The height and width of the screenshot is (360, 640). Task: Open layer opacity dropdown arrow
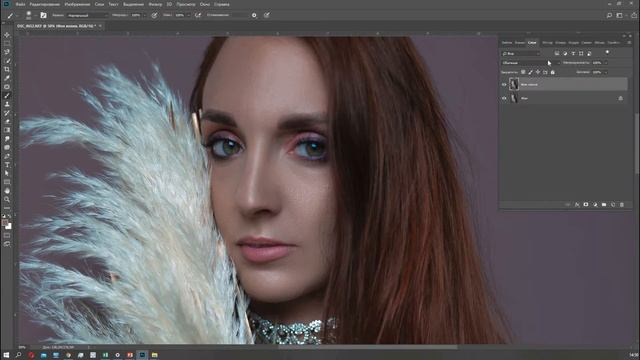coord(606,63)
